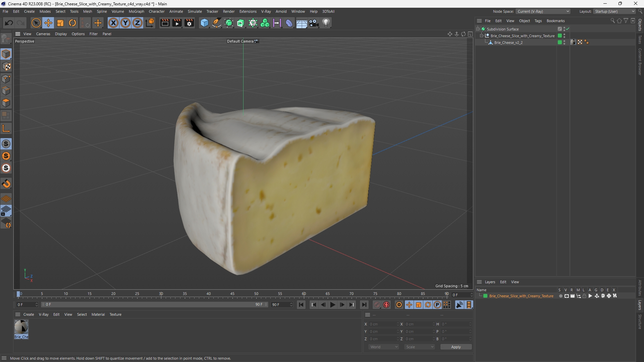Add a Light object
Screen dimensions: 644x362
[326, 23]
